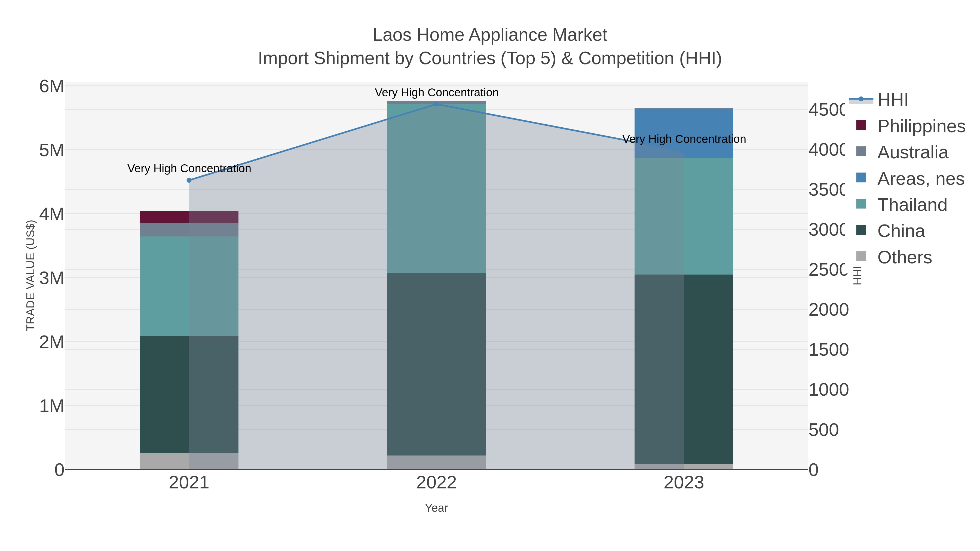
Task: Click the China dark green legend swatch
Action: pyautogui.click(x=861, y=230)
